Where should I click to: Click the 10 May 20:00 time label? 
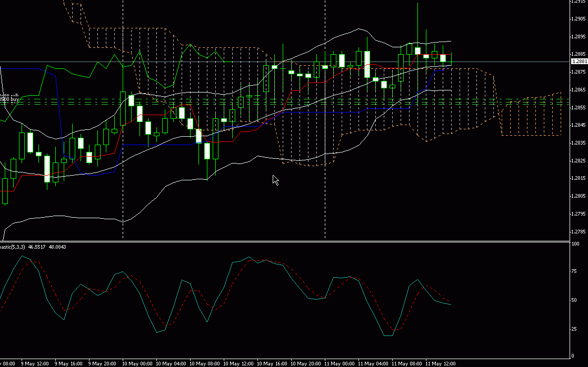click(x=306, y=364)
